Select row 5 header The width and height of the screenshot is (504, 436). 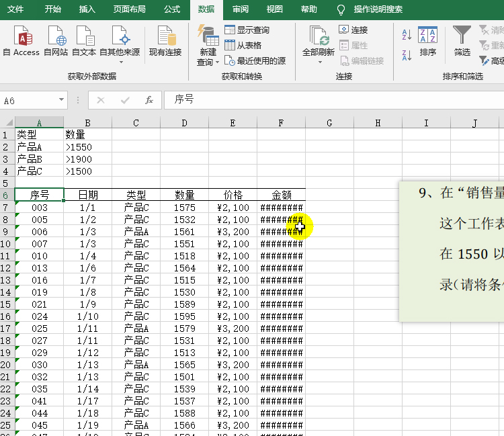(7, 183)
